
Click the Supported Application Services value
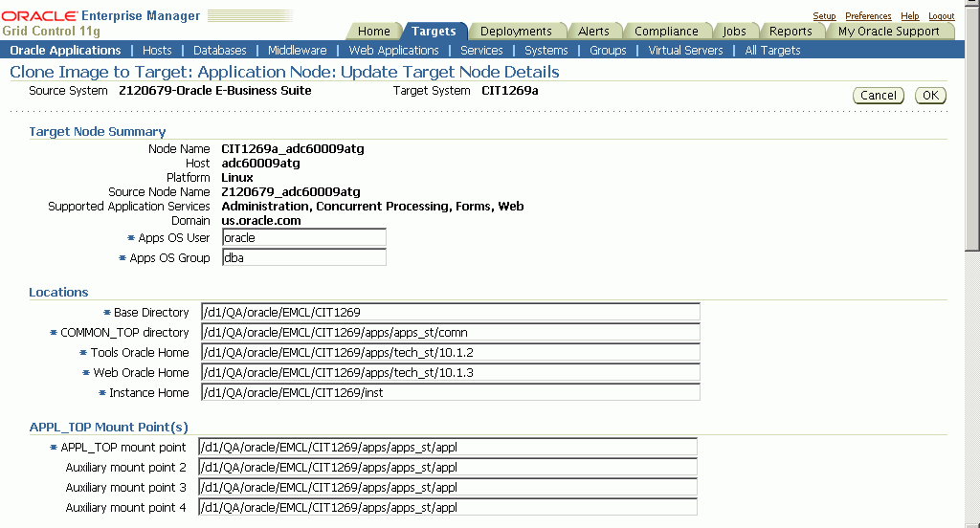(x=372, y=207)
